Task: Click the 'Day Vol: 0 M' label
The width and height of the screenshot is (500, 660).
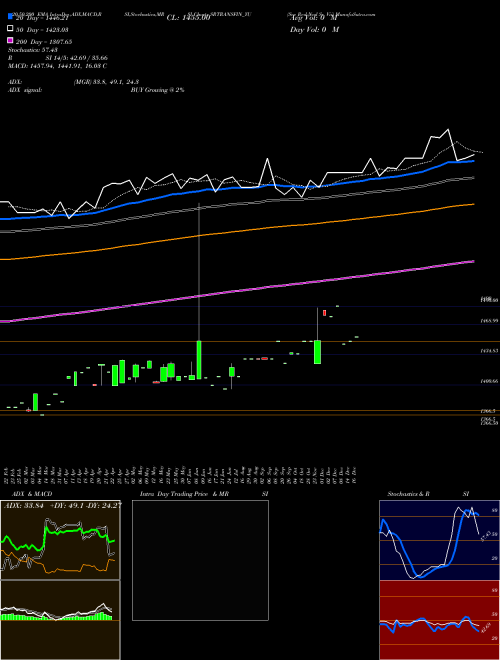Action: (x=314, y=30)
